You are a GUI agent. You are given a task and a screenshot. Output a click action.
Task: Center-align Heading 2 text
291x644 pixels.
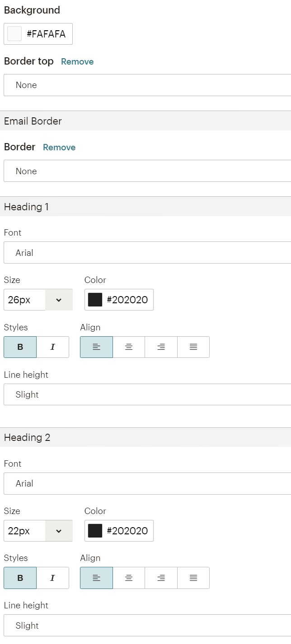[x=129, y=578]
